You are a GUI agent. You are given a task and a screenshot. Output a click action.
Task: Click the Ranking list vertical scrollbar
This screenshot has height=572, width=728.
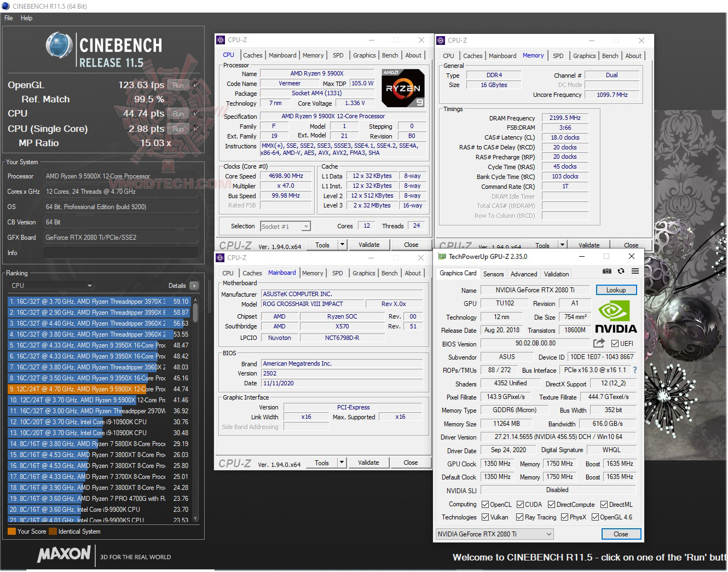click(195, 408)
